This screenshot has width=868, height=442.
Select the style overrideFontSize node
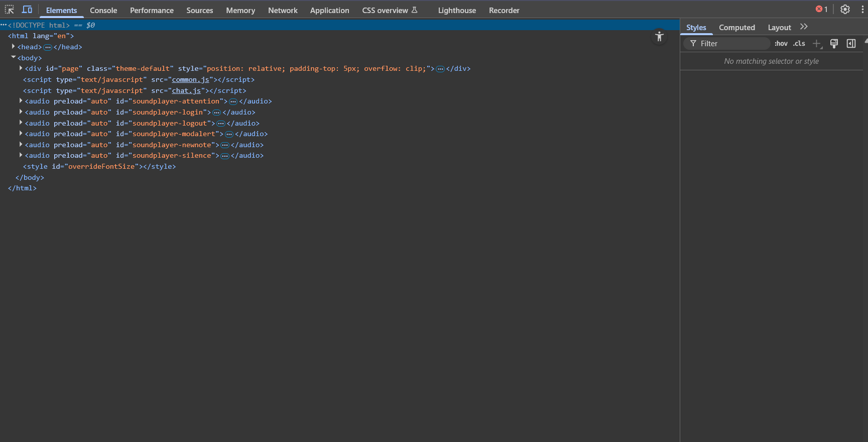[99, 166]
